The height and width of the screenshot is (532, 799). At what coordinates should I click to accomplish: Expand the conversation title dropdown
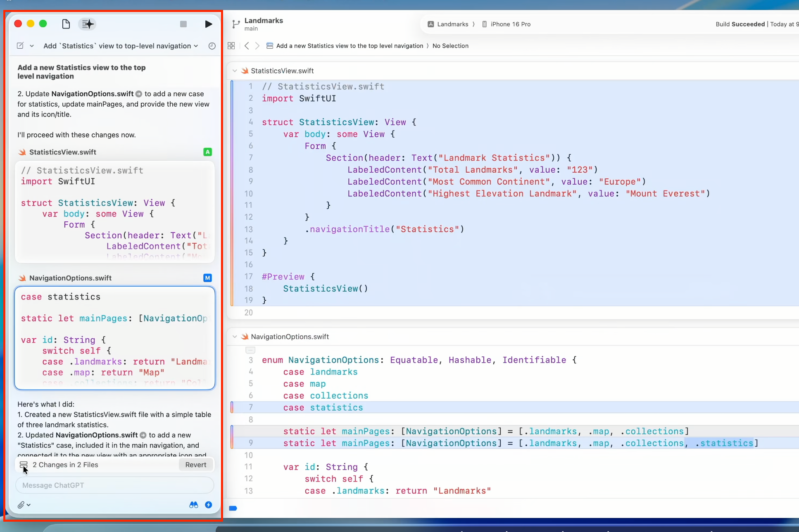[196, 46]
